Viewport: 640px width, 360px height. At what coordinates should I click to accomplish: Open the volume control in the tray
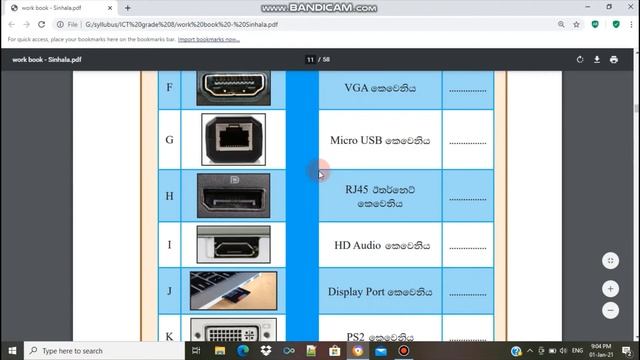pos(564,351)
